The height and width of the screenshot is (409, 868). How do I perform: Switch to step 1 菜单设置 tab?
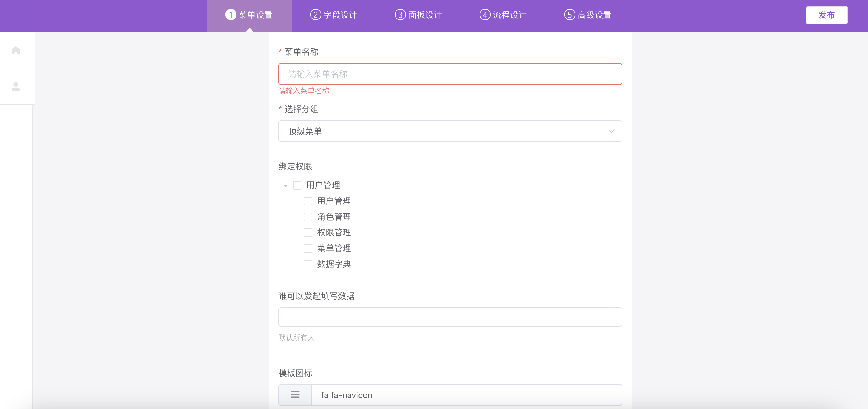point(249,15)
